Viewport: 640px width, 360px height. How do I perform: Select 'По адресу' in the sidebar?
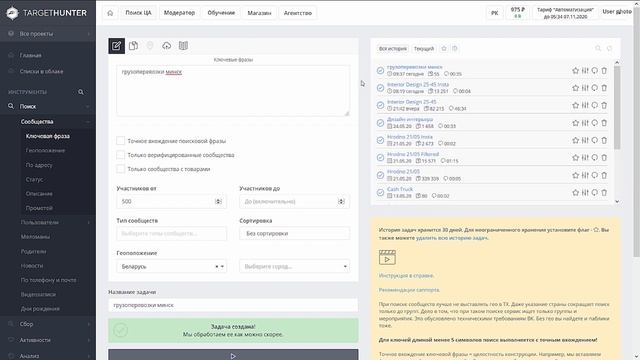click(39, 165)
